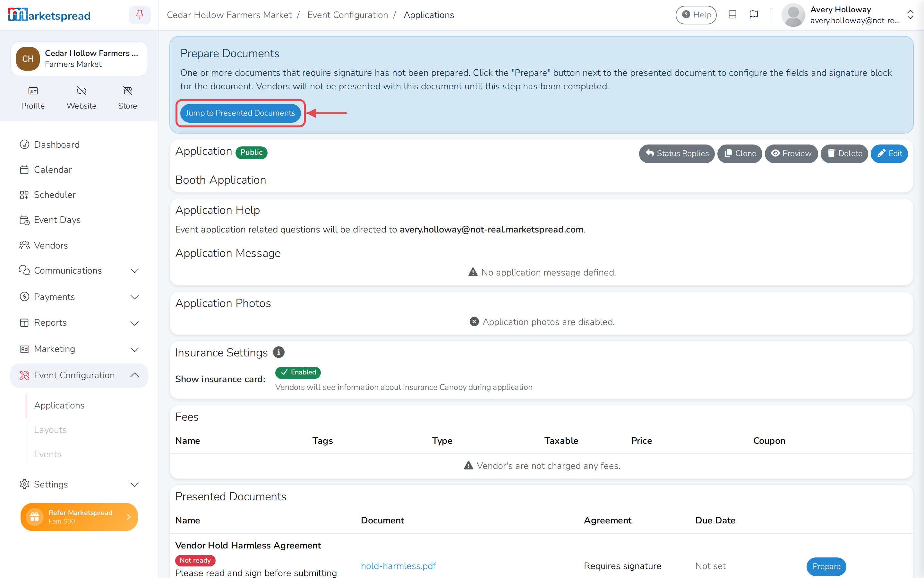Click Event Configuration breadcrumb
The image size is (924, 578).
[347, 15]
